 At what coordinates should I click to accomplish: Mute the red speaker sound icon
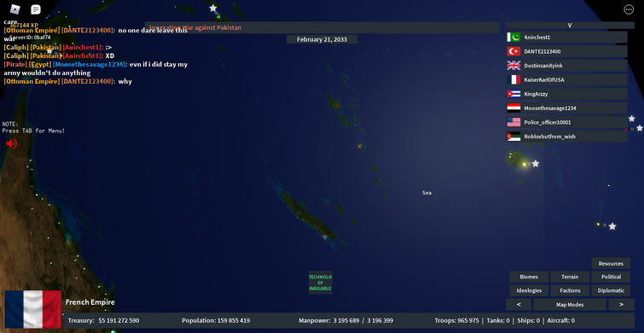click(x=11, y=143)
